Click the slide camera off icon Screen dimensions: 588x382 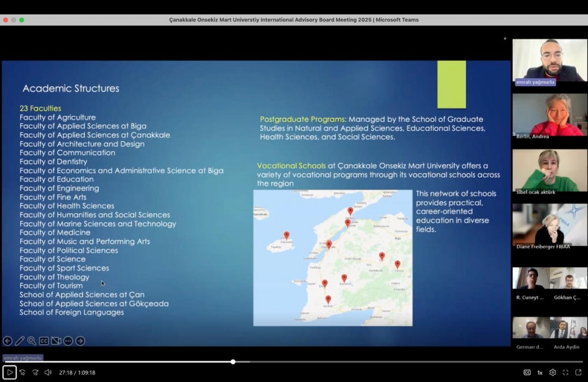coord(56,341)
